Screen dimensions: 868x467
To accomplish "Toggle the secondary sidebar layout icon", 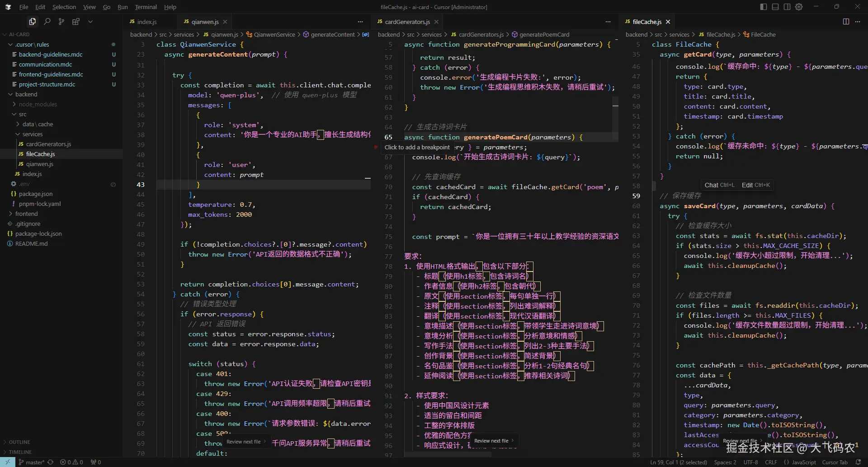I will (787, 7).
